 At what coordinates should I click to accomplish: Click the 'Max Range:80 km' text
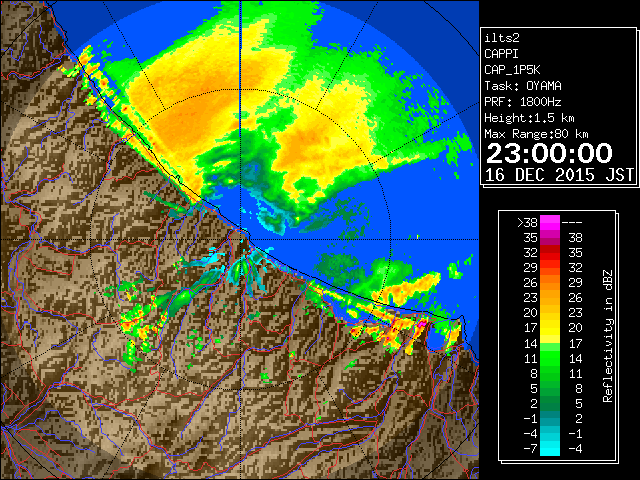point(536,134)
